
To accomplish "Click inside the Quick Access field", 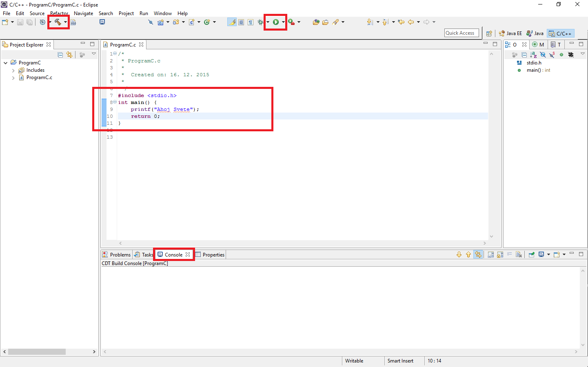I will click(461, 33).
